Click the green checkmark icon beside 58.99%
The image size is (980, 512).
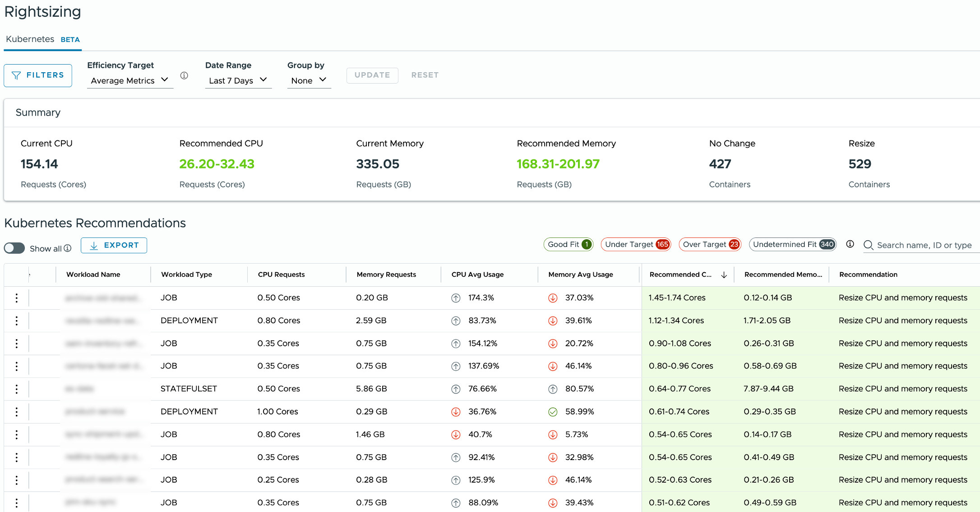click(553, 412)
